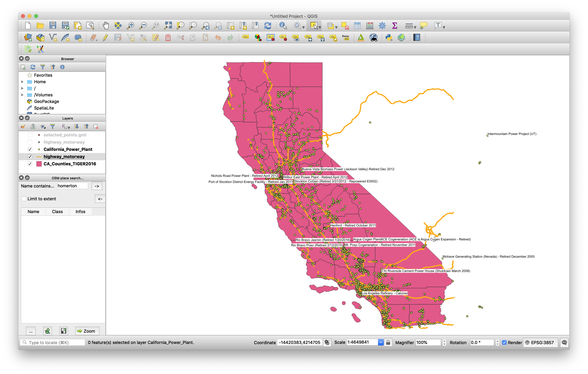Click the Refresh map icon
588x374 pixels.
tap(268, 25)
